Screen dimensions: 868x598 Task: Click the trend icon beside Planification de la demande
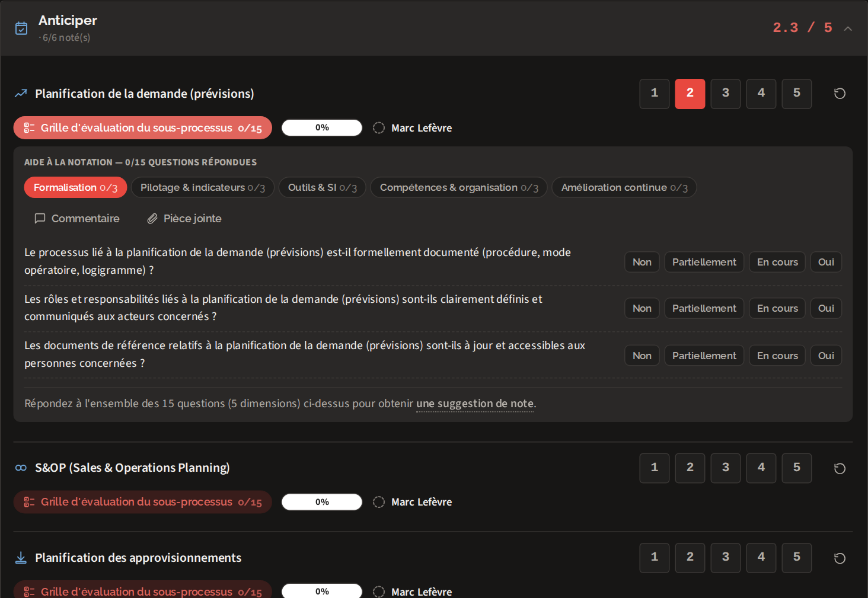tap(21, 94)
